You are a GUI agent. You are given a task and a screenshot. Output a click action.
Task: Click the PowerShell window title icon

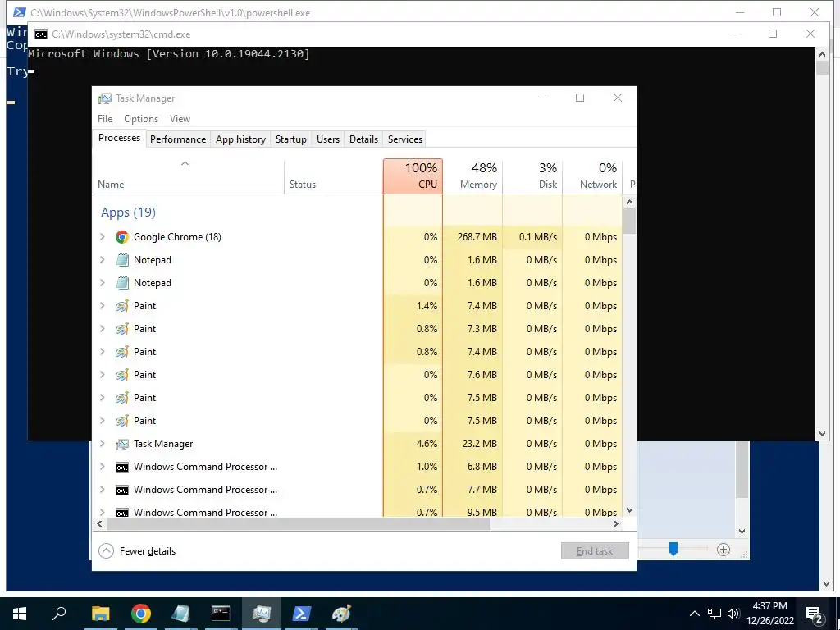20,12
